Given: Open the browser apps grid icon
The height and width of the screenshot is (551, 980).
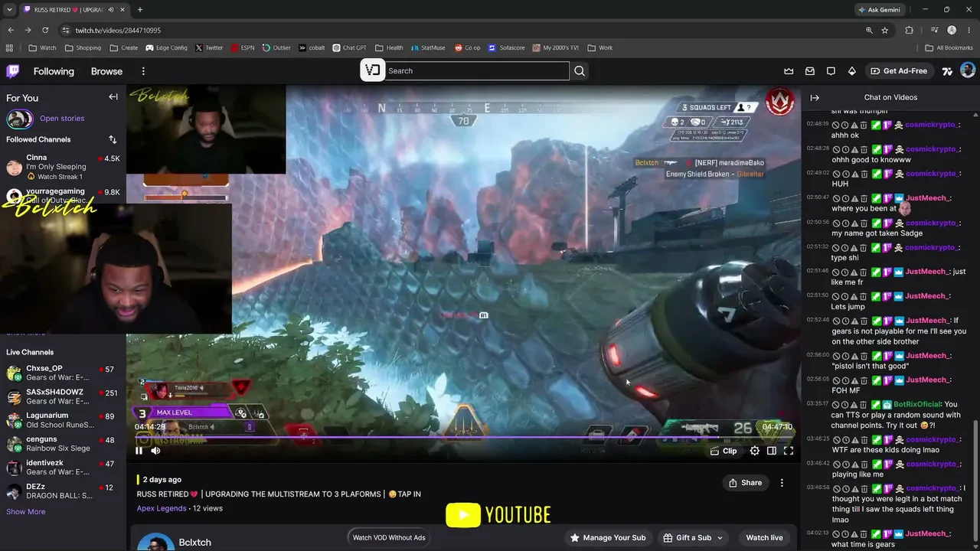Looking at the screenshot, I should tap(10, 47).
